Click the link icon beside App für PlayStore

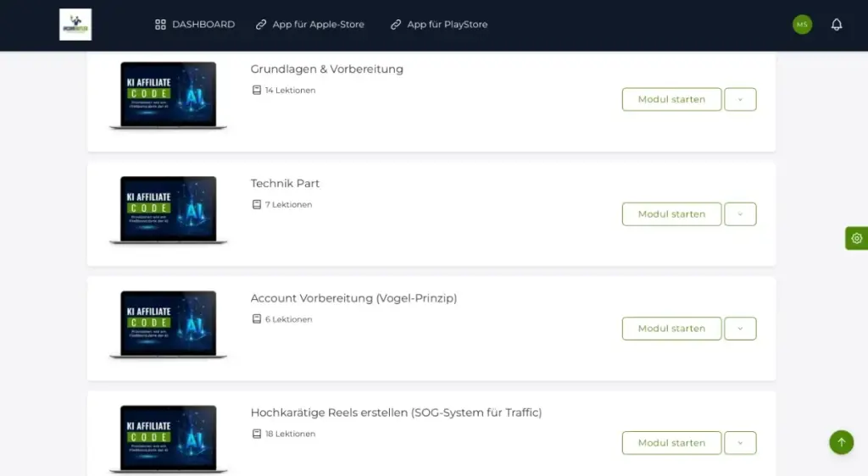(396, 25)
